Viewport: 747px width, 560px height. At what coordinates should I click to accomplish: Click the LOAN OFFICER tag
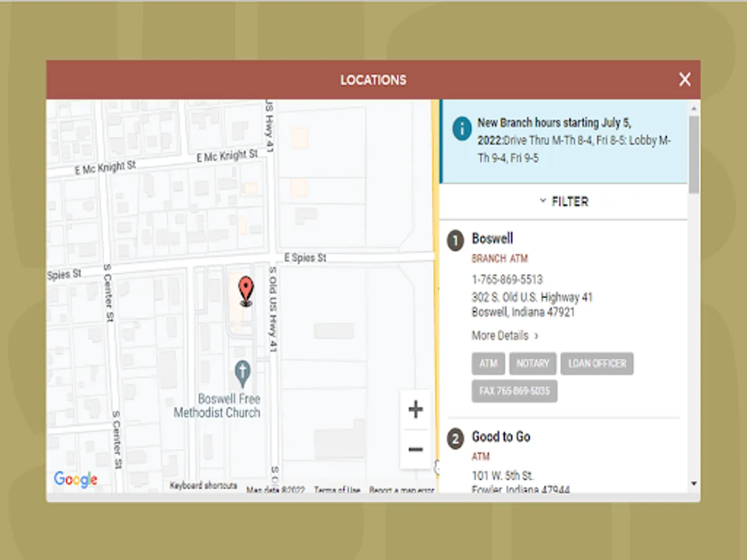[597, 363]
